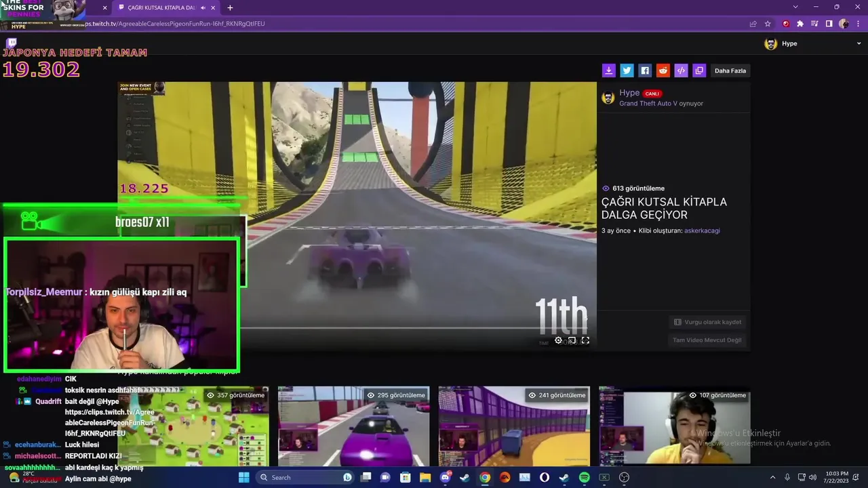Click the download clip icon
Image resolution: width=868 pixels, height=488 pixels.
point(608,70)
